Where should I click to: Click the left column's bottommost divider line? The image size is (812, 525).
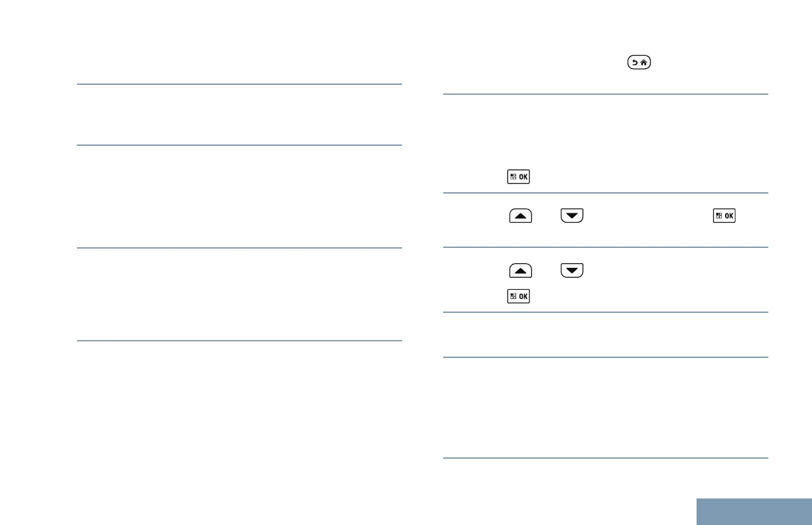[x=239, y=341]
